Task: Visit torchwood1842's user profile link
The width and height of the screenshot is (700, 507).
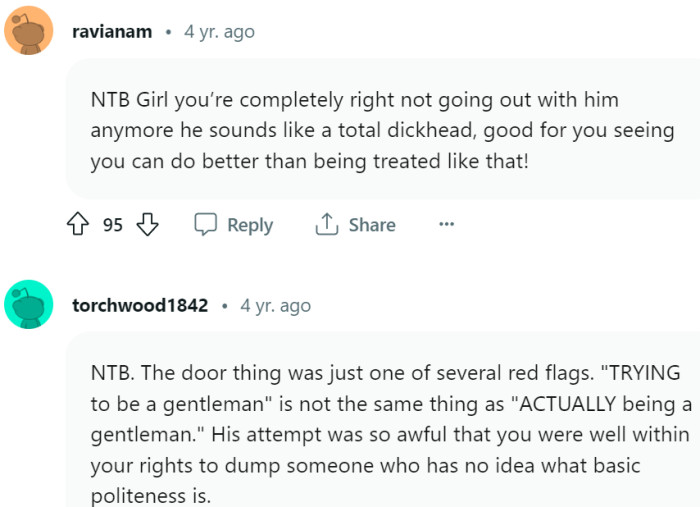Action: point(140,306)
